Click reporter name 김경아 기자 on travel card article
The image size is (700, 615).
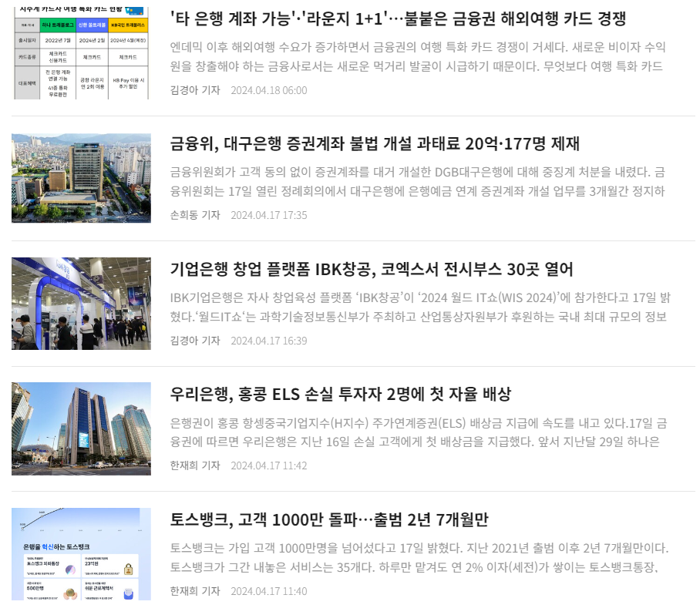click(x=195, y=90)
